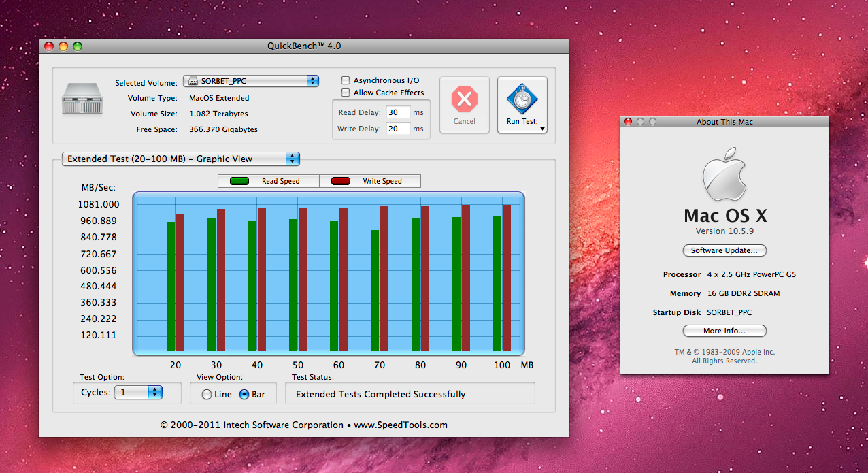
Task: Click the server drive volume icon
Action: (82, 99)
